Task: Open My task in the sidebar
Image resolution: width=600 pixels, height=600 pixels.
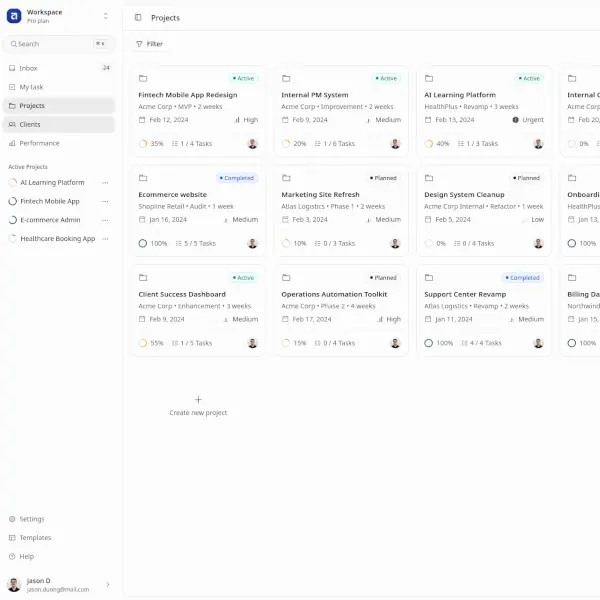Action: point(59,87)
